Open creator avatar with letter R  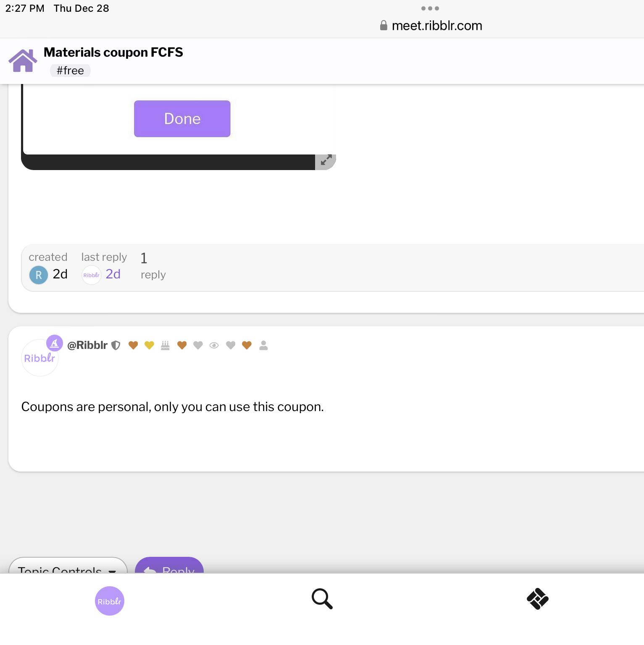tap(39, 275)
